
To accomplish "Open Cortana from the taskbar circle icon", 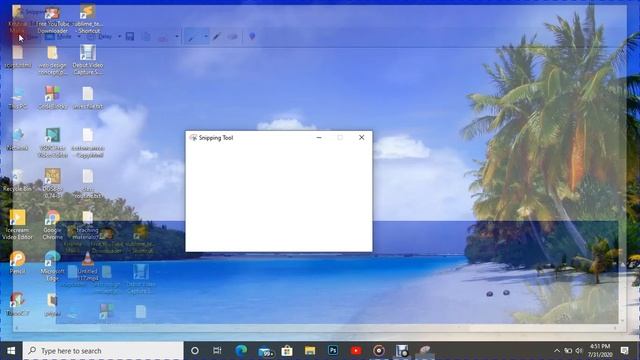I will pyautogui.click(x=195, y=351).
